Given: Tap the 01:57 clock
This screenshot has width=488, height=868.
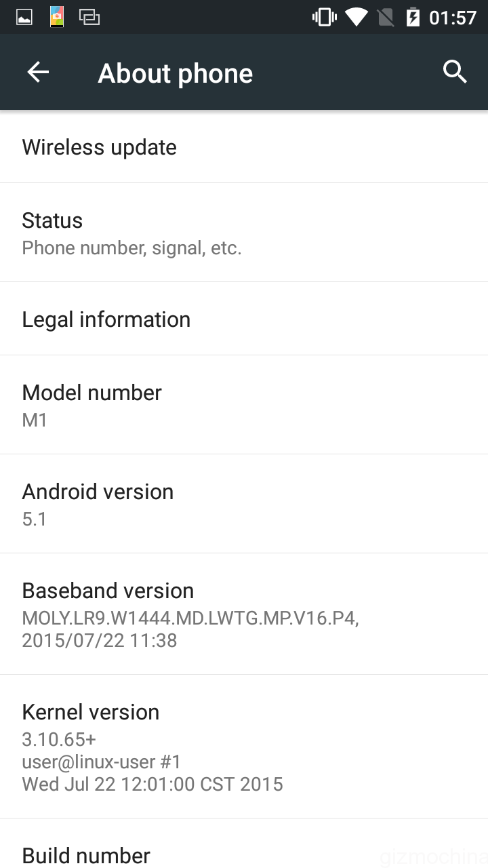Looking at the screenshot, I should [453, 18].
